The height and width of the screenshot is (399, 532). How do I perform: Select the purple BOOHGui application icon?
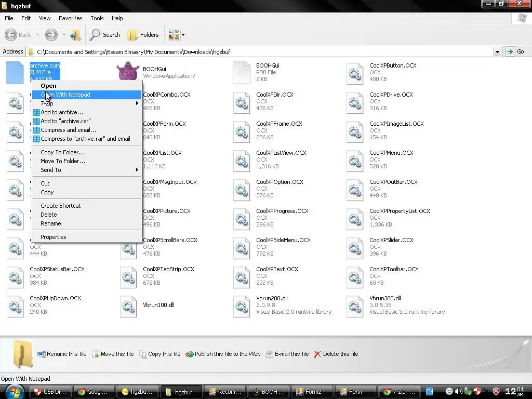[128, 71]
